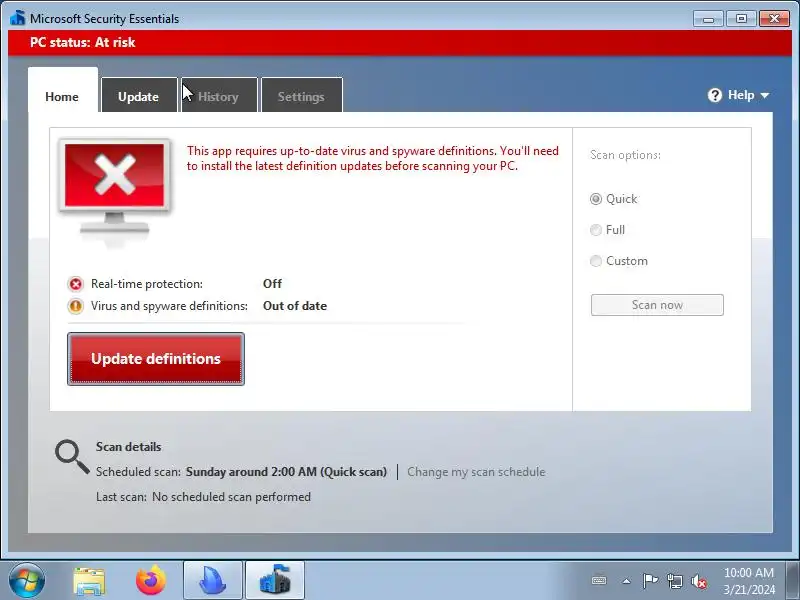This screenshot has width=800, height=600.
Task: Click the 'PC status: At risk' text
Action: [x=83, y=42]
